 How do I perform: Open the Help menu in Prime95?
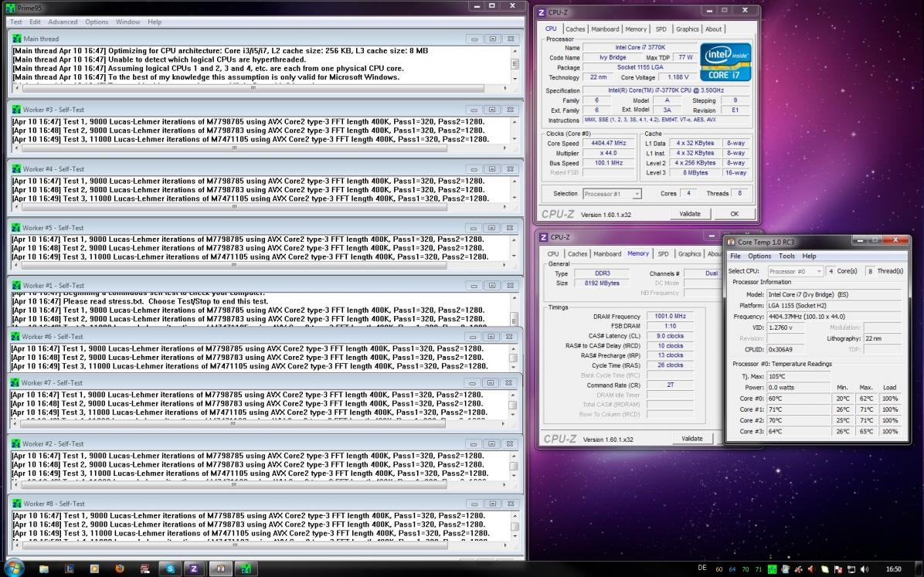155,22
